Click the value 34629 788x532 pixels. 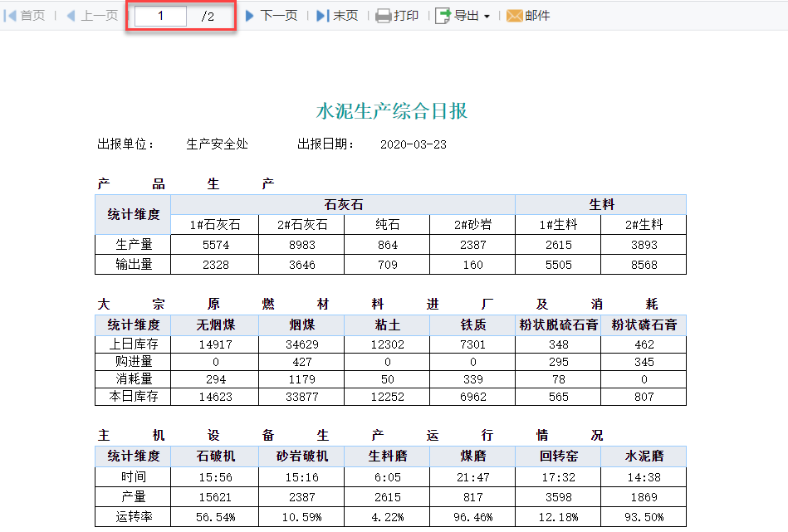point(302,344)
